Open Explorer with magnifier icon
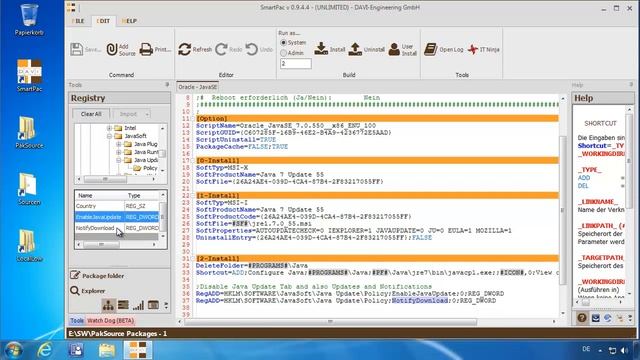The height and width of the screenshot is (360, 640). [75, 291]
